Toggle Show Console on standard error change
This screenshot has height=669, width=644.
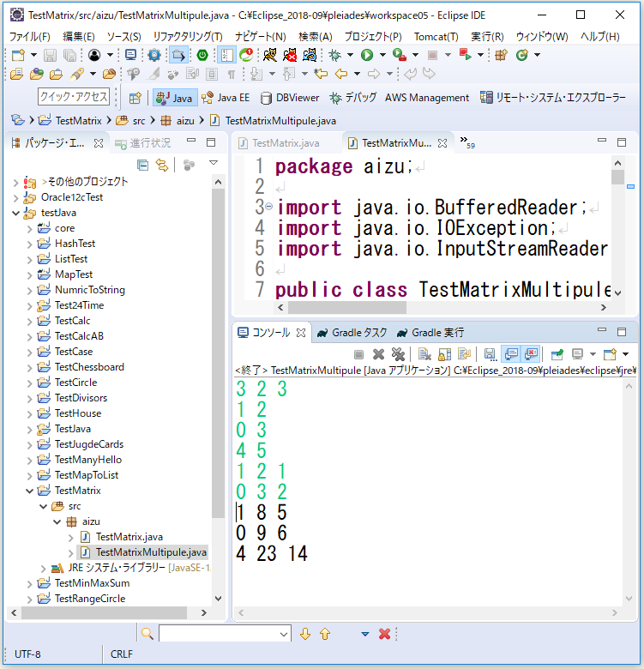[531, 354]
